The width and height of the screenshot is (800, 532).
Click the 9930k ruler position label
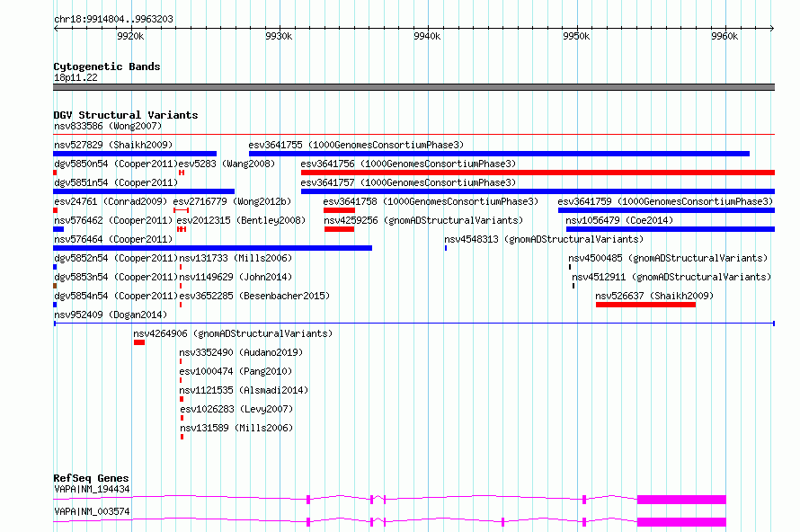(x=279, y=36)
